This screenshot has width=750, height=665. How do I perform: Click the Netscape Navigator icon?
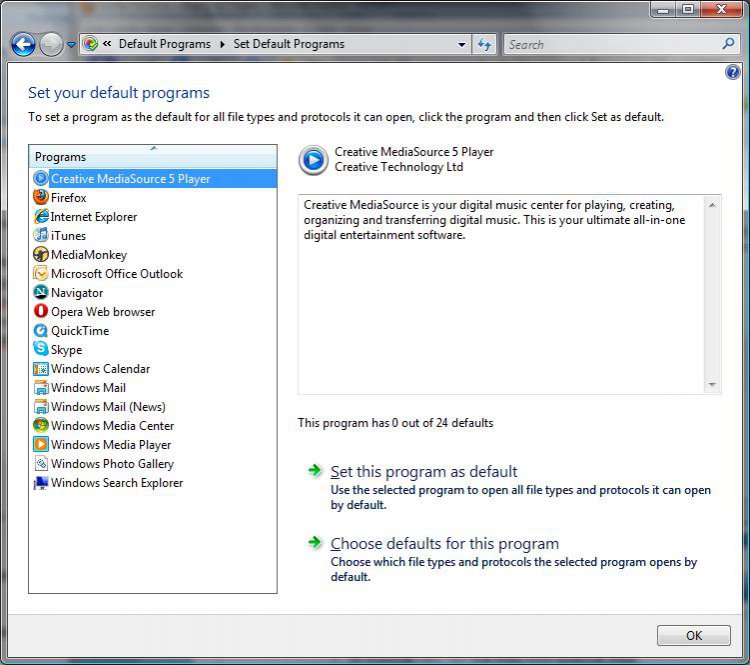41,292
